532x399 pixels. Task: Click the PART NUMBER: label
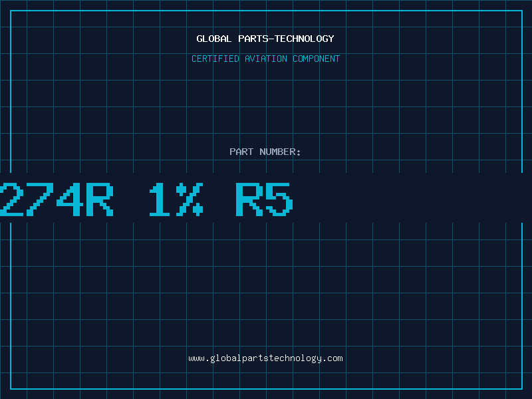(x=265, y=152)
